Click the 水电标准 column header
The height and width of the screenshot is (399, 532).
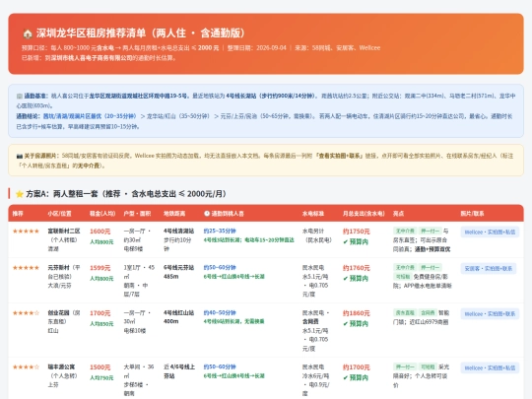point(313,214)
